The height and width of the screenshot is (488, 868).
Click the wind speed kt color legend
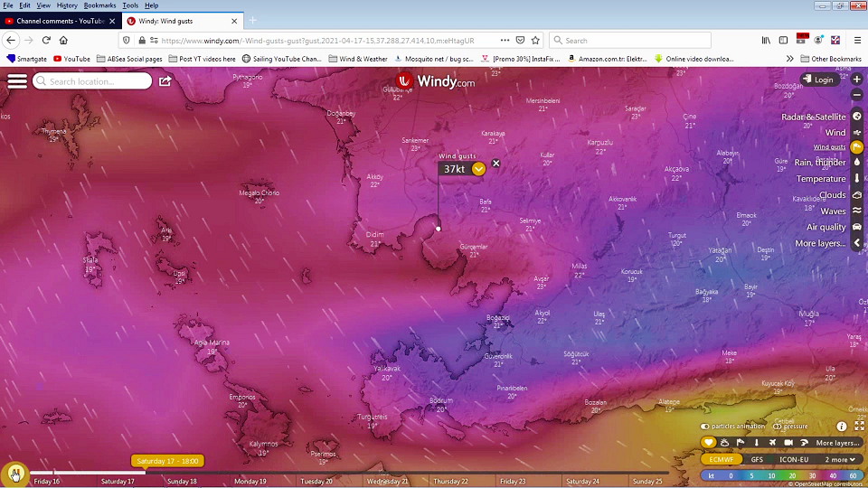[781, 475]
